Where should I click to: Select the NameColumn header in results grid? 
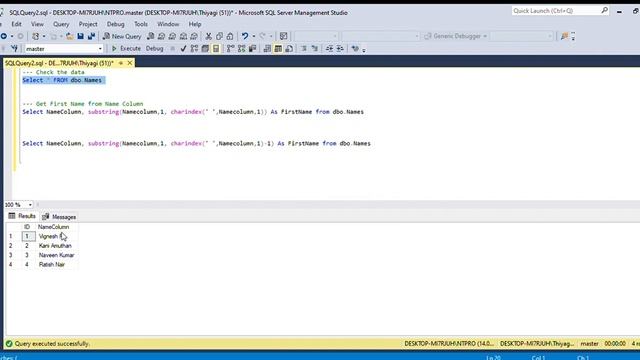53,227
